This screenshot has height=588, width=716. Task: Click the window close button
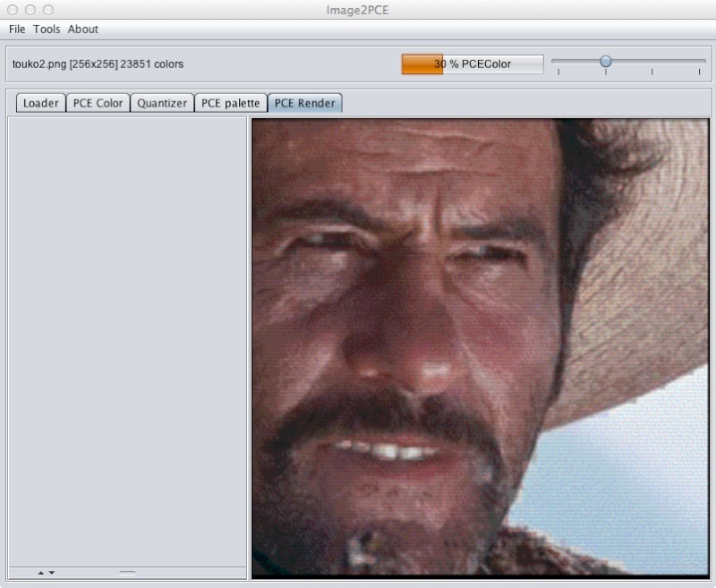13,10
